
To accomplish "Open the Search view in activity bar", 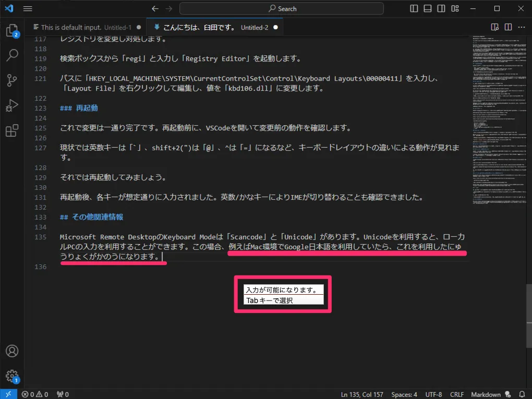I will pyautogui.click(x=12, y=54).
